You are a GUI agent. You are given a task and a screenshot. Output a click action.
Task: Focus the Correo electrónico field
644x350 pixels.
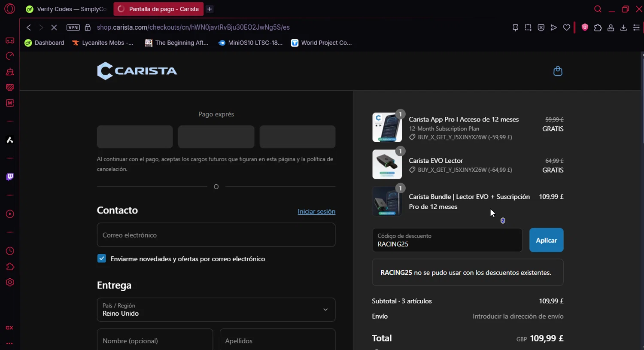point(216,235)
